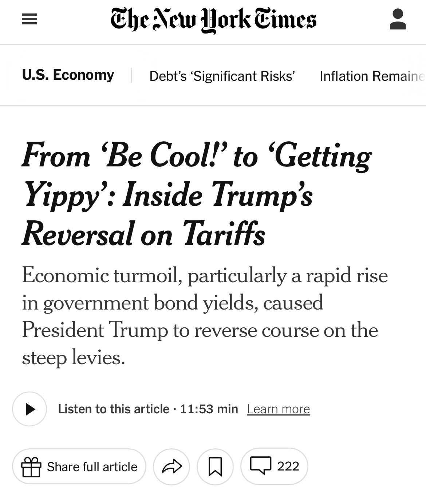This screenshot has height=504, width=426.
Task: Open the U.S. Economy section
Action: tap(68, 75)
